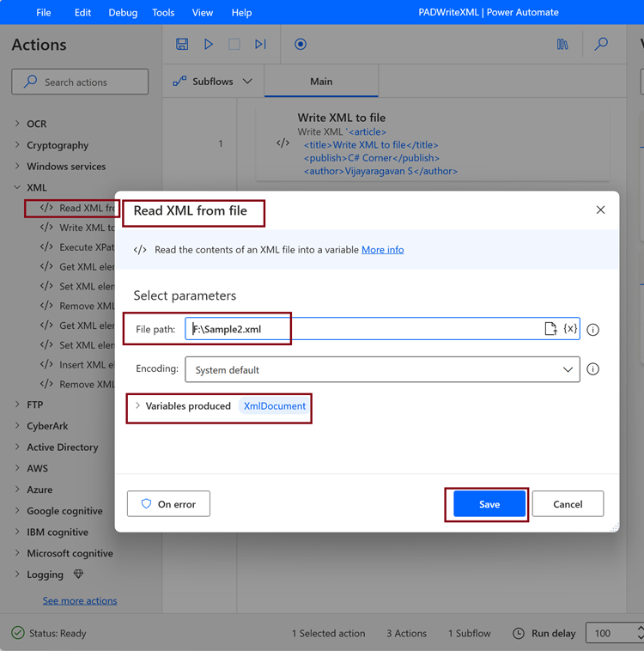Run the flow with play icon
644x651 pixels.
[x=209, y=44]
